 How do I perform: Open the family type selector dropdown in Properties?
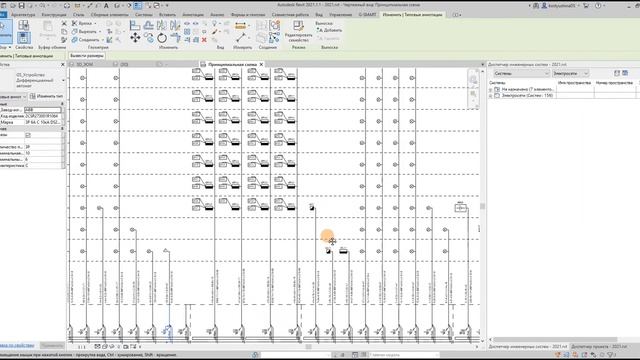[x=63, y=80]
